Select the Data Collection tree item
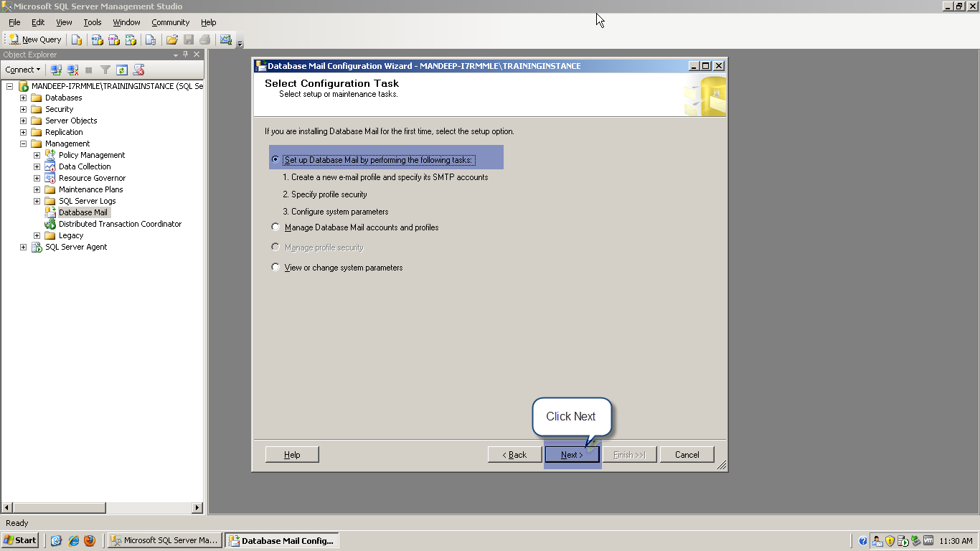The image size is (980, 551). click(x=85, y=166)
